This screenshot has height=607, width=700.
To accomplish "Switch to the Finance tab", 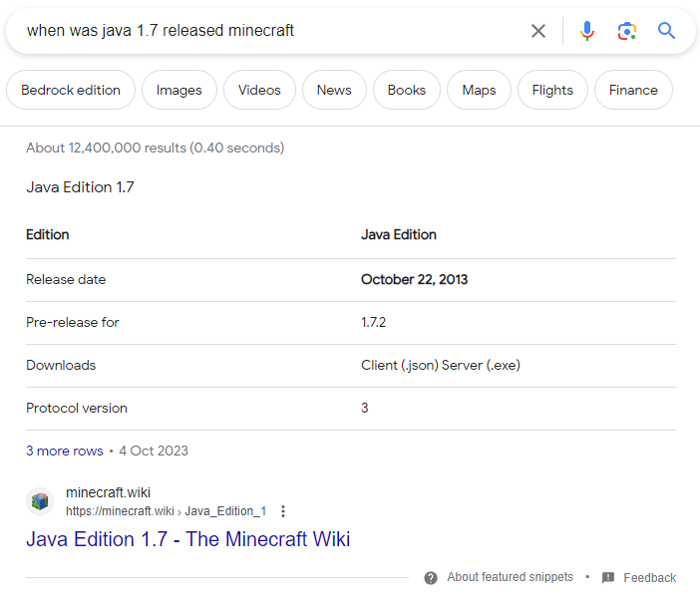I will (x=633, y=90).
